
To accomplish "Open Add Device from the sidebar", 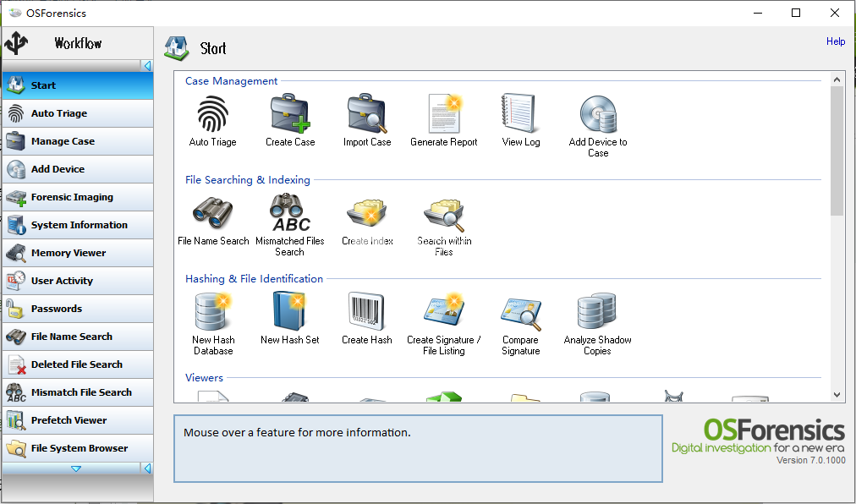I will pos(78,169).
